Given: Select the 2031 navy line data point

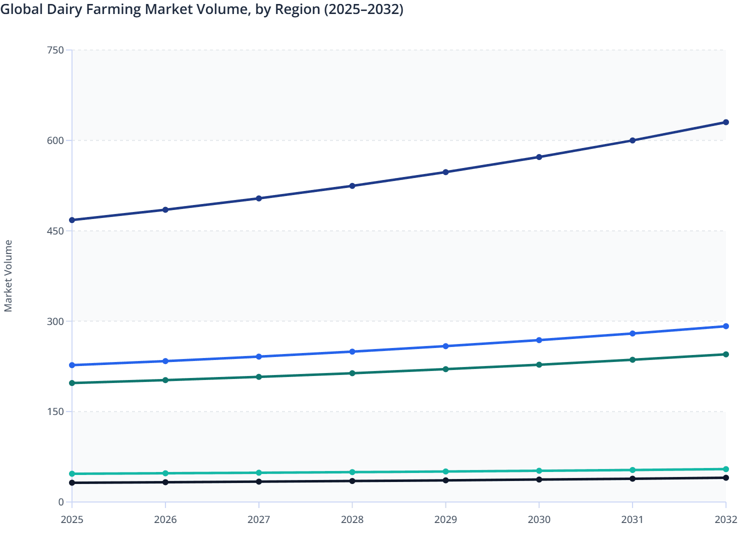Looking at the screenshot, I should [x=632, y=140].
